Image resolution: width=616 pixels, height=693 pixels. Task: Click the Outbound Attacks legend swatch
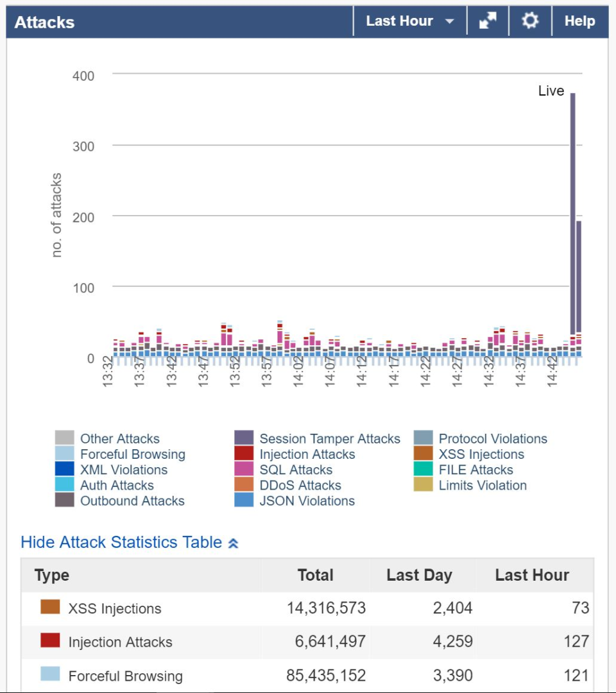point(64,500)
